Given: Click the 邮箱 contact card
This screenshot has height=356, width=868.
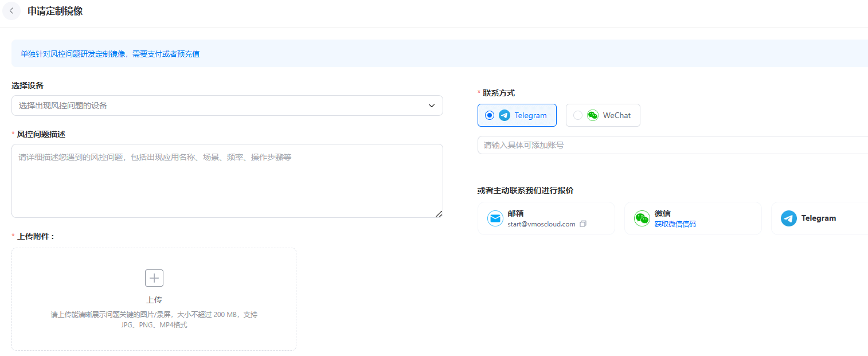Looking at the screenshot, I should pyautogui.click(x=546, y=218).
